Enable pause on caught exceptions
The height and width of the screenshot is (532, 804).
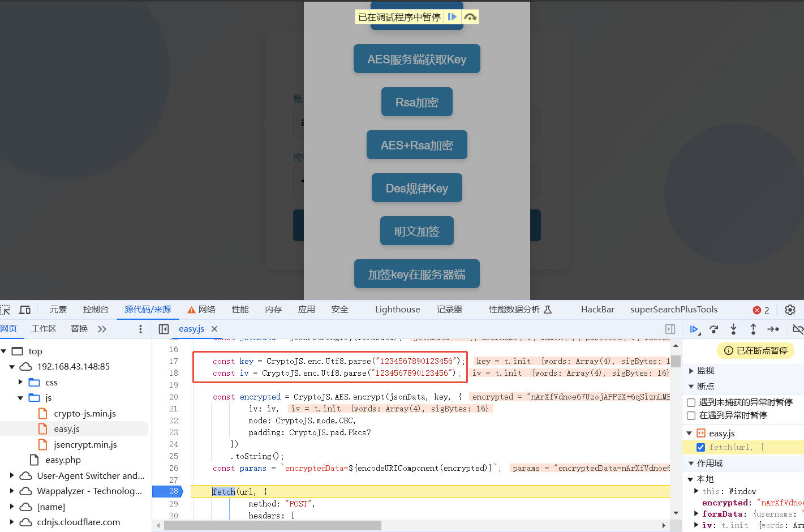[x=691, y=415]
